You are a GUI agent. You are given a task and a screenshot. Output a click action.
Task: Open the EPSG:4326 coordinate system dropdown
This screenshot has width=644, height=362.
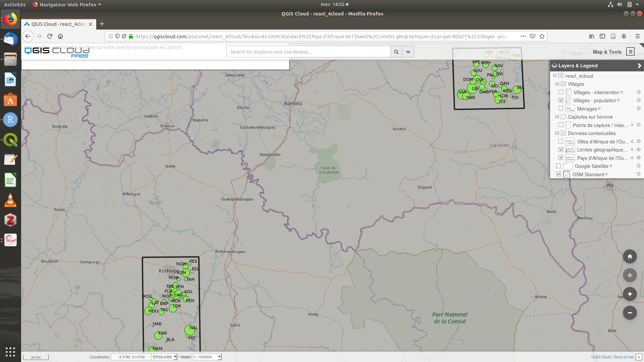175,357
